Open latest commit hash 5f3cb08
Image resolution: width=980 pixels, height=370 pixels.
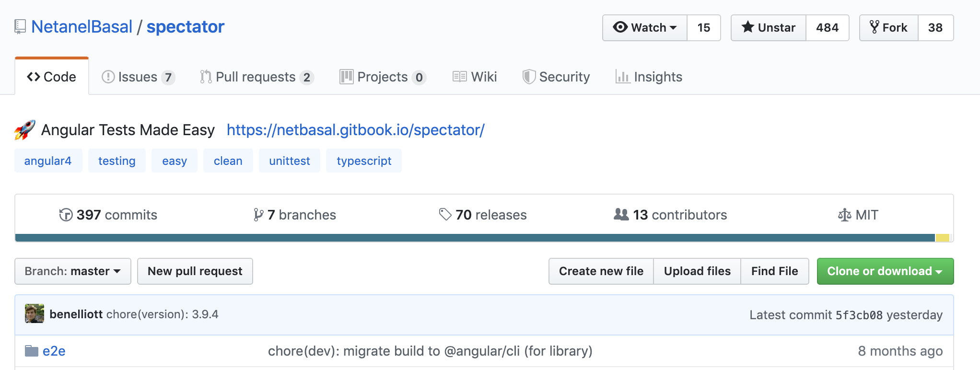(859, 315)
